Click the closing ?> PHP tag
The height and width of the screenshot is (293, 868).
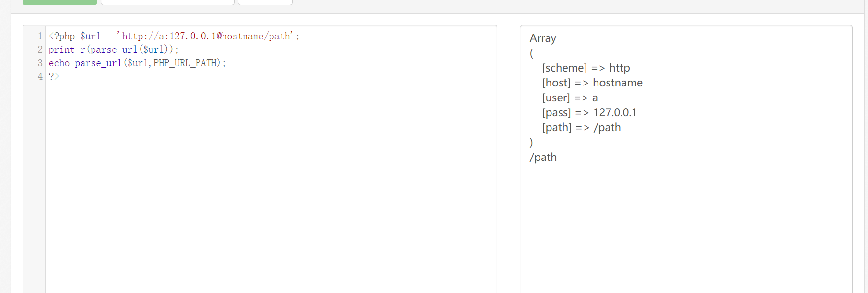(54, 77)
